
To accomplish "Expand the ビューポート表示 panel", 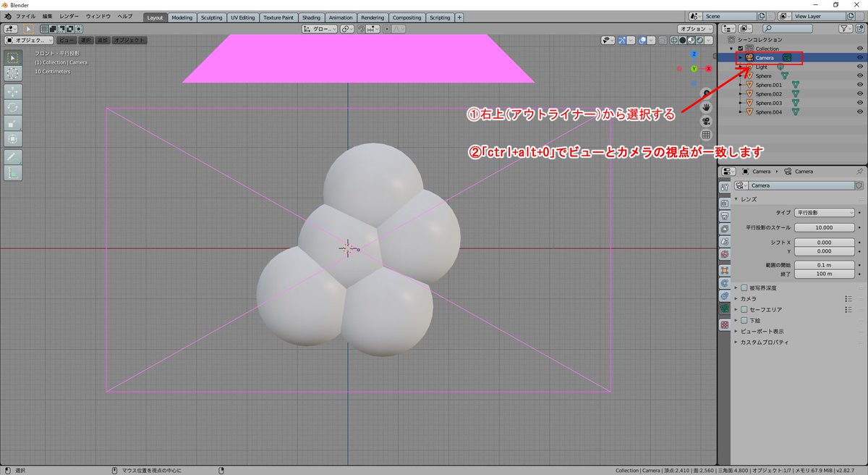I will (737, 331).
